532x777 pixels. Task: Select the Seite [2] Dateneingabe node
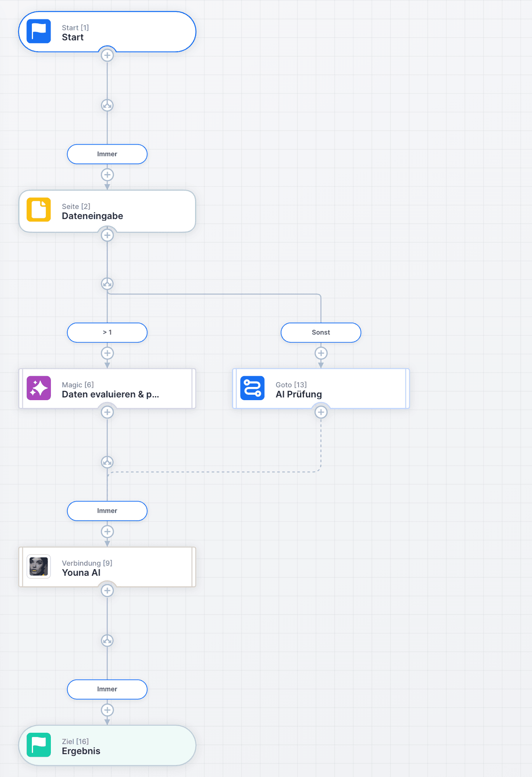point(107,211)
